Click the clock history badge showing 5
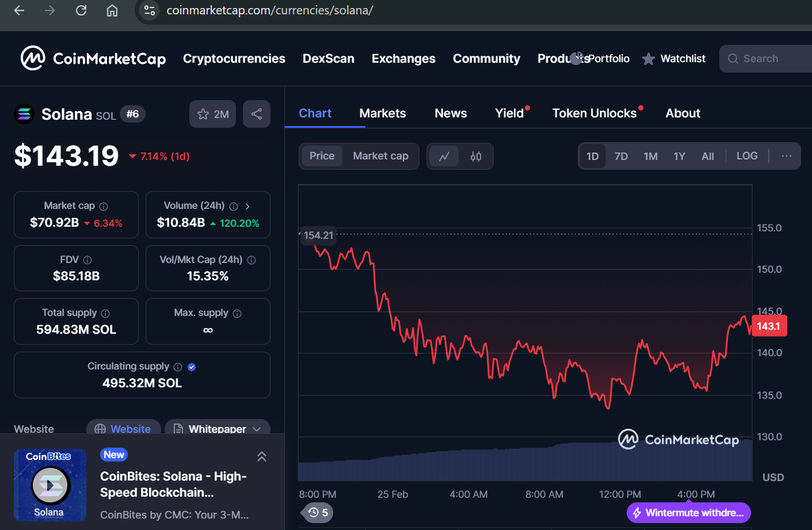The image size is (812, 530). click(318, 512)
